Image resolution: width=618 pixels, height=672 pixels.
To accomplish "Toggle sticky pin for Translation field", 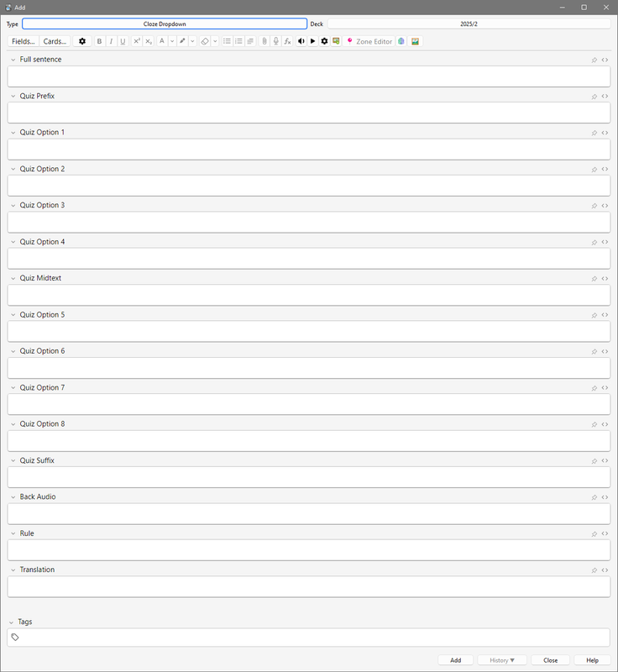I will pyautogui.click(x=594, y=570).
